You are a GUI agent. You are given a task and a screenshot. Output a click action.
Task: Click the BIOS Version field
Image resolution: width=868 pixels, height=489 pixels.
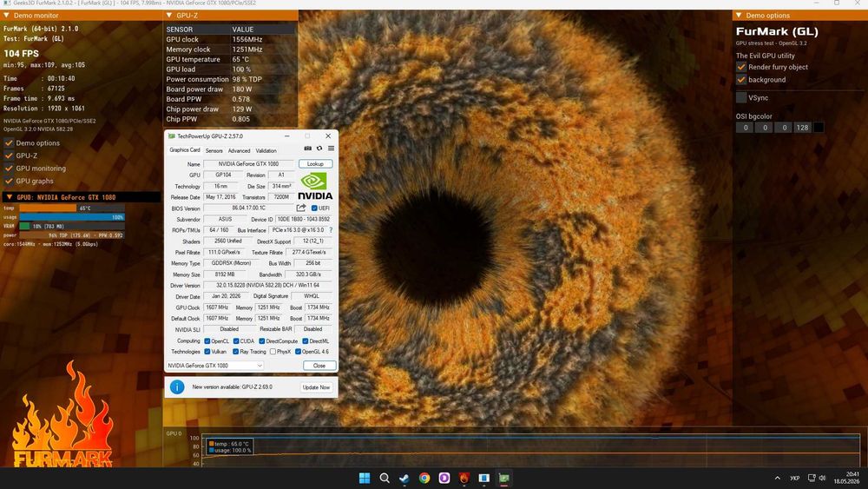click(248, 208)
